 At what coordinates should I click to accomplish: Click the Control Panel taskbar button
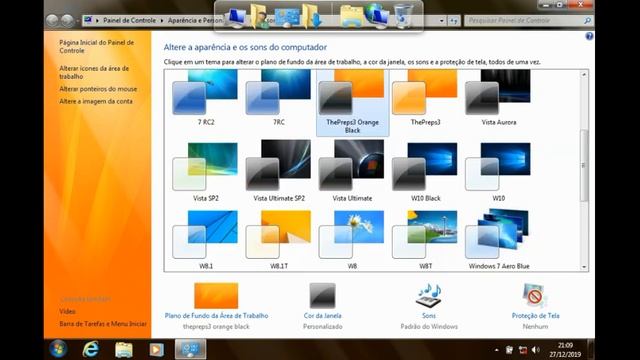[x=191, y=349]
